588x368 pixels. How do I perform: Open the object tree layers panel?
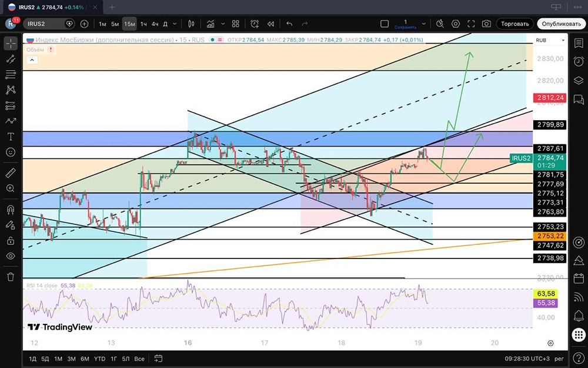[x=578, y=80]
